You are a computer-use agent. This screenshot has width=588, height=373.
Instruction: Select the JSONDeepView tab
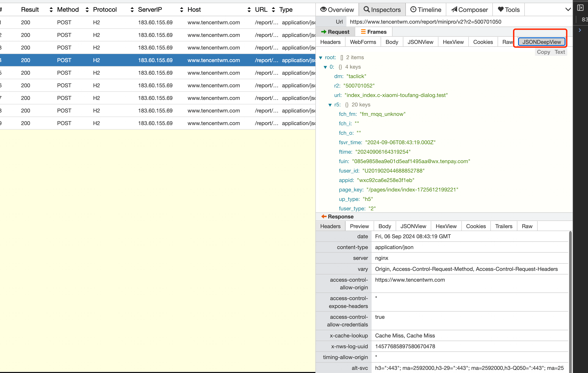(541, 42)
